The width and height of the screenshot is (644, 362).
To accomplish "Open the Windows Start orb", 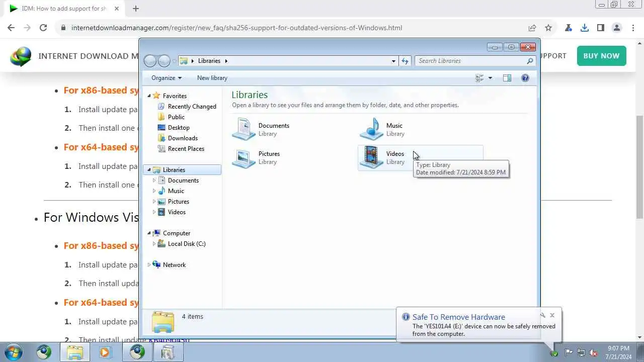I will (14, 352).
